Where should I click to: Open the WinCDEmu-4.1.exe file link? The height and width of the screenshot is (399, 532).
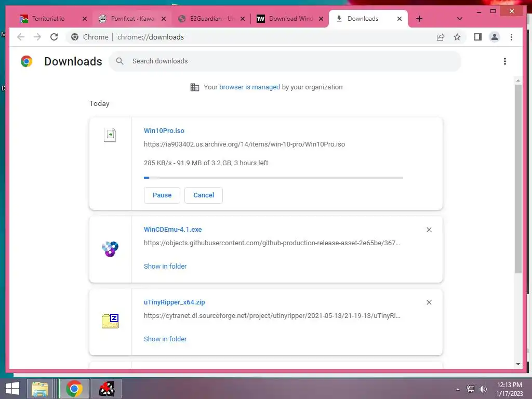click(x=172, y=229)
